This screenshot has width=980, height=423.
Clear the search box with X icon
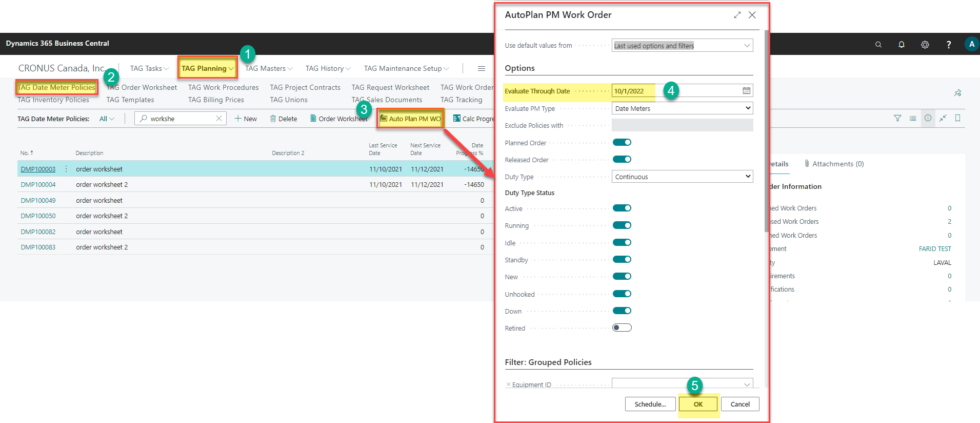pos(218,119)
